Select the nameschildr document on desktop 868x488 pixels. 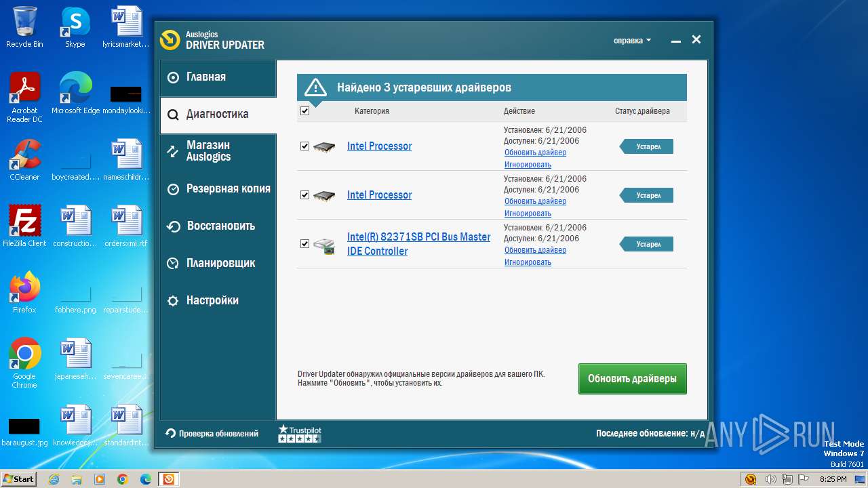point(125,160)
